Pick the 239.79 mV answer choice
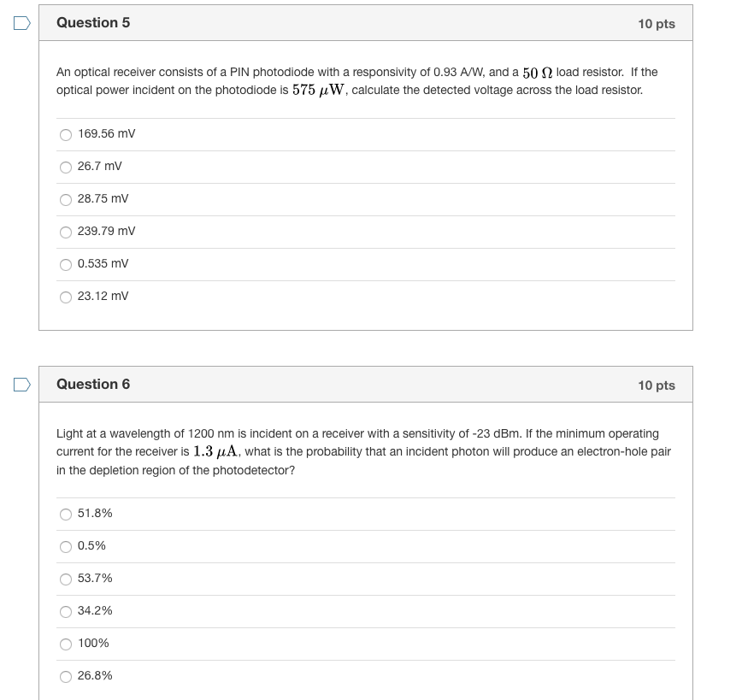748x700 pixels. click(66, 232)
